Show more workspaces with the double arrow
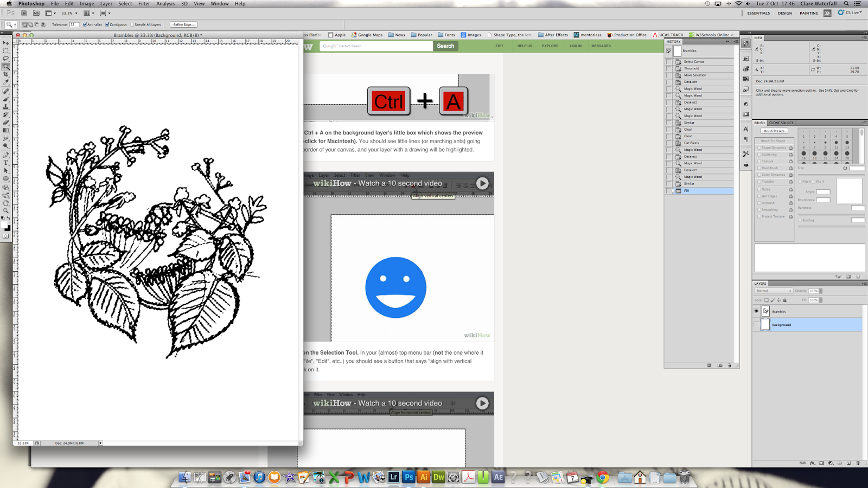 [x=827, y=13]
